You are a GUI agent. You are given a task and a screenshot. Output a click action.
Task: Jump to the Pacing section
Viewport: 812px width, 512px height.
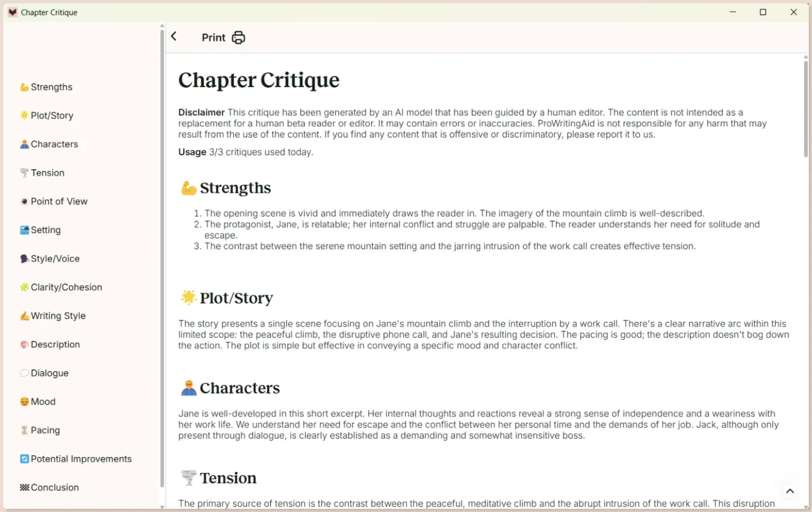pos(45,430)
